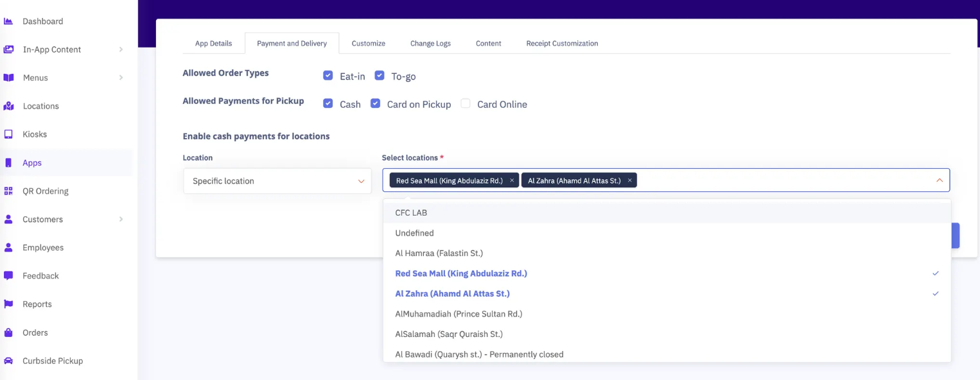Click the Feedback speech bubble icon
The image size is (980, 380).
click(x=8, y=275)
